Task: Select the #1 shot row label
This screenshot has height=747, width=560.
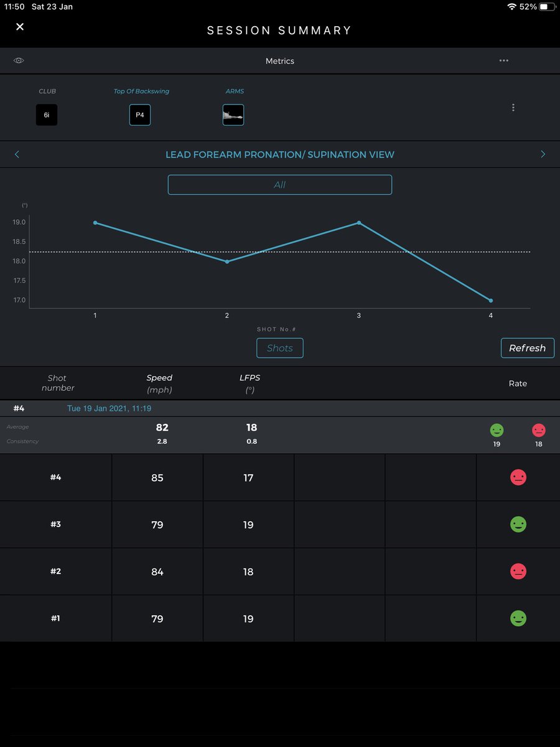Action: [x=56, y=619]
